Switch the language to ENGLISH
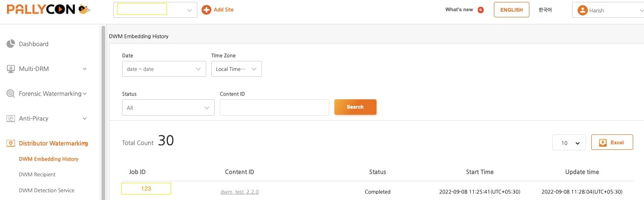Image resolution: width=644 pixels, height=200 pixels. click(x=511, y=10)
